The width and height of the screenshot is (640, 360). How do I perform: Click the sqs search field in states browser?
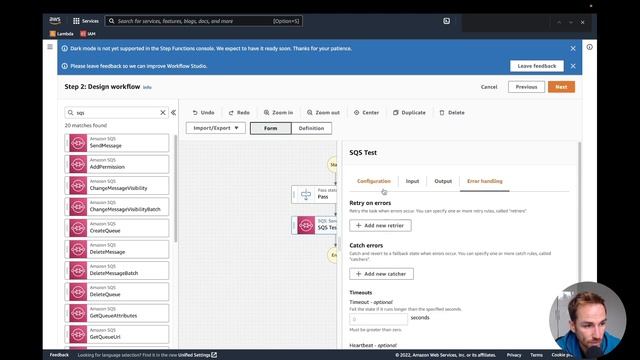pos(116,113)
